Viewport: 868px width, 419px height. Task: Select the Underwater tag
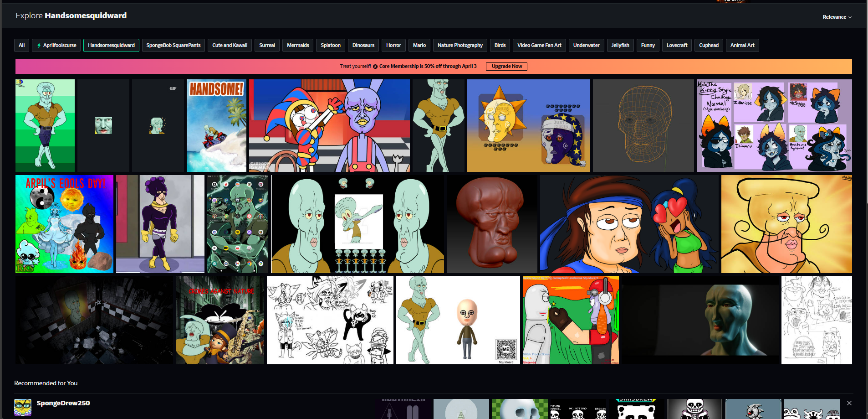click(586, 45)
